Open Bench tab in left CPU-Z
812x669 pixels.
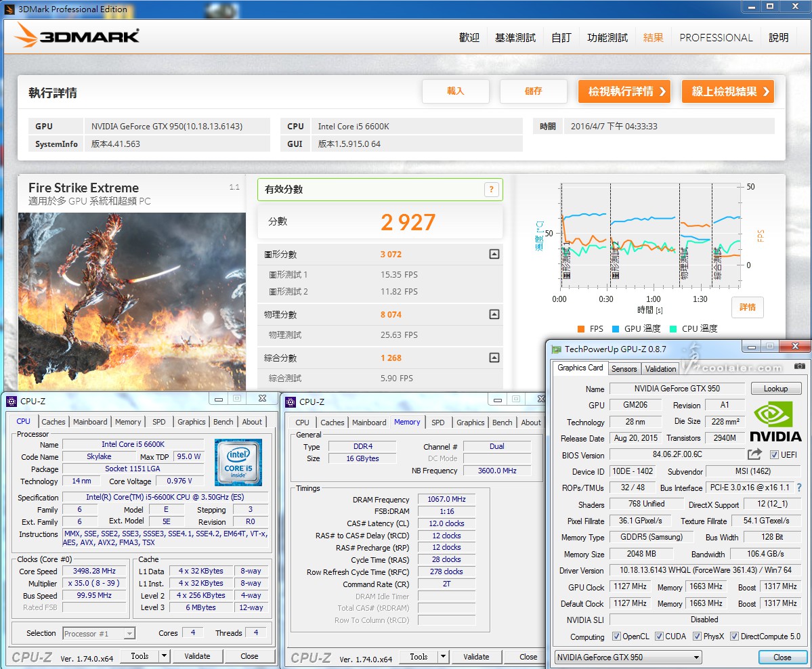pos(223,421)
